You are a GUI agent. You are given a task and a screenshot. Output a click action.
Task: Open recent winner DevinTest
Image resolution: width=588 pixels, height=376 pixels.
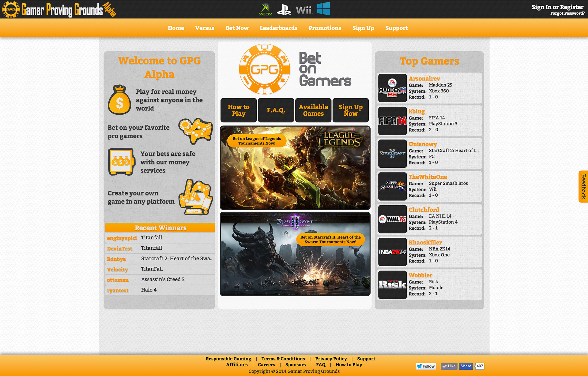[119, 248]
